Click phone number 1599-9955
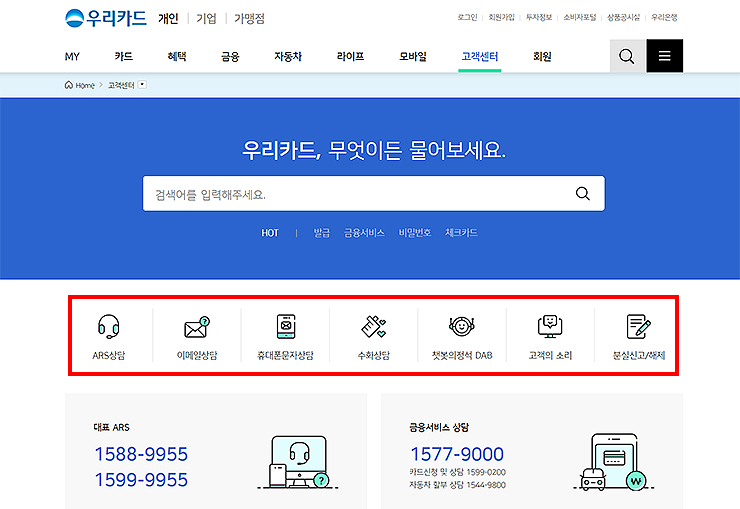 [142, 480]
